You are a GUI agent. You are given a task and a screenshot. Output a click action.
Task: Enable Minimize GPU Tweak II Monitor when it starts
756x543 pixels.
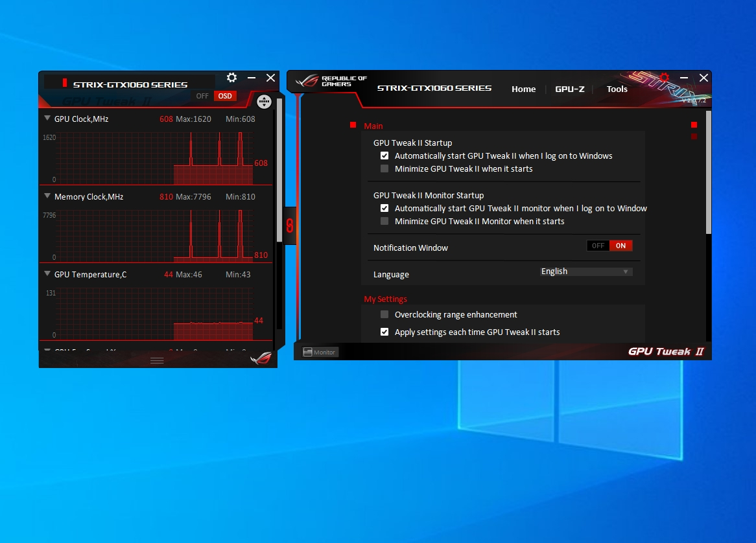point(384,221)
